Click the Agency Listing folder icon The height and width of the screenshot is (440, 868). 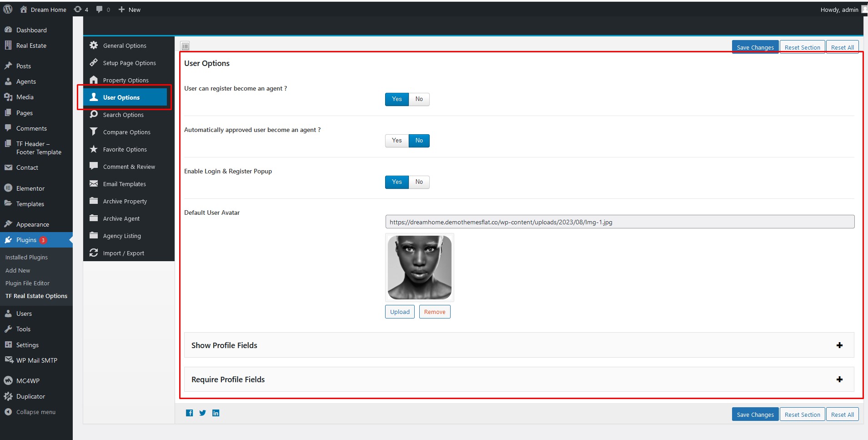(94, 235)
